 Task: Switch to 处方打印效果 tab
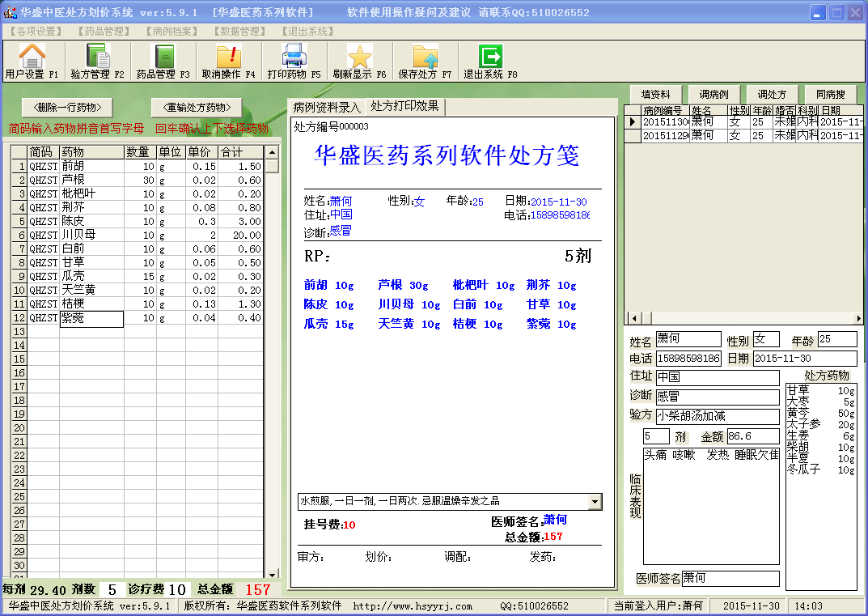click(x=404, y=106)
